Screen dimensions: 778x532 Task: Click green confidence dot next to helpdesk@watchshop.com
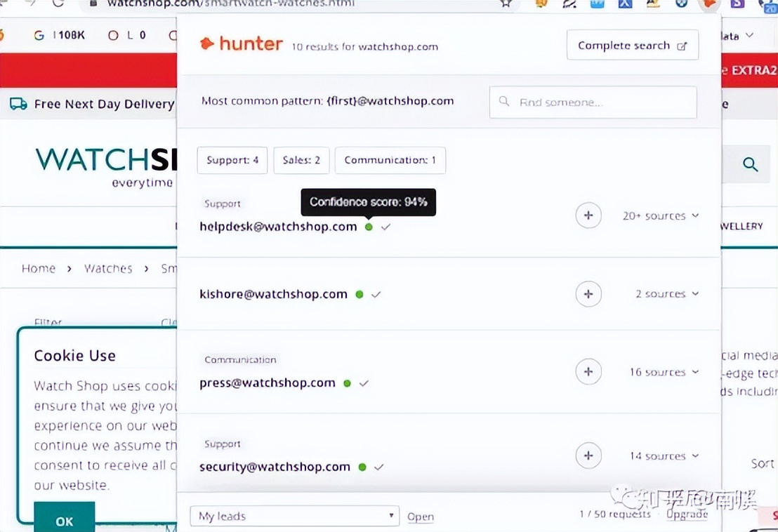pyautogui.click(x=369, y=227)
